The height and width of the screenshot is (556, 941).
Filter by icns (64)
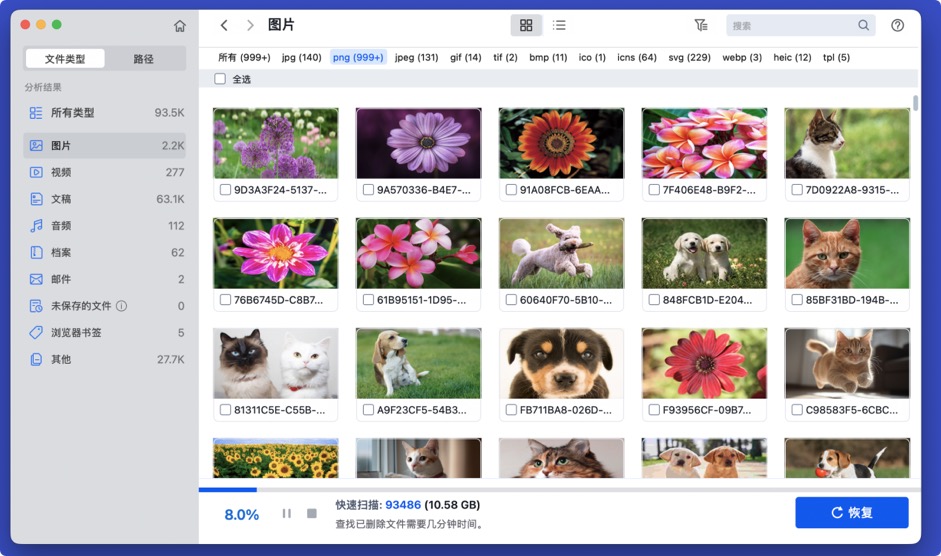click(637, 58)
